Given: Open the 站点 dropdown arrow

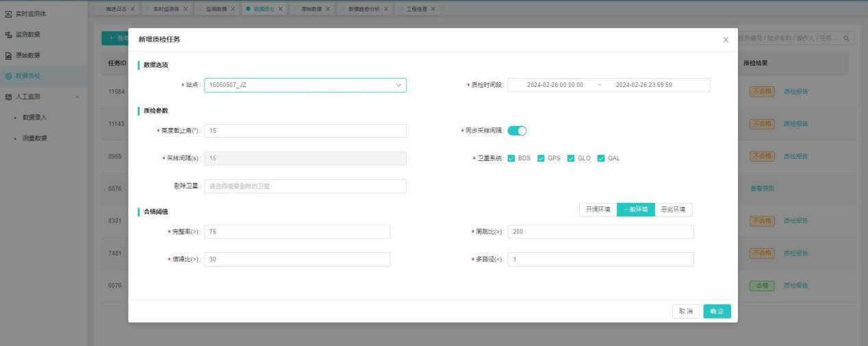Looking at the screenshot, I should click(x=398, y=85).
